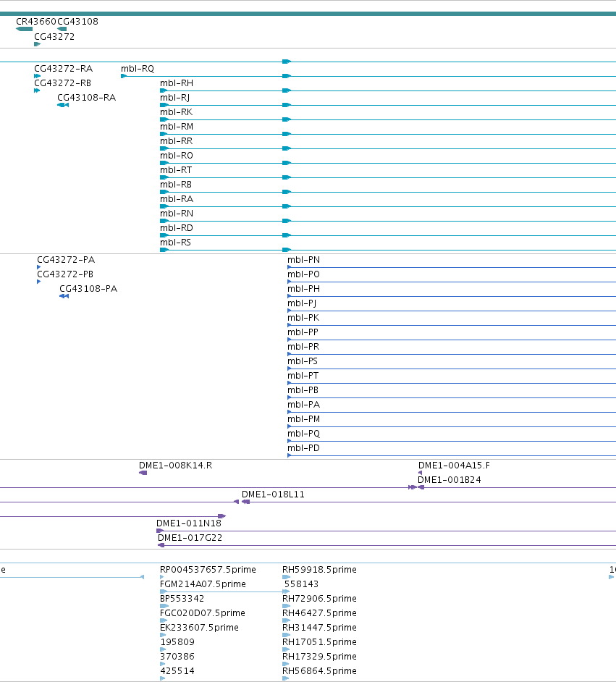Screen dimensions: 616x682
Task: Select the mbl-PJ protein label
Action: pyautogui.click(x=302, y=303)
